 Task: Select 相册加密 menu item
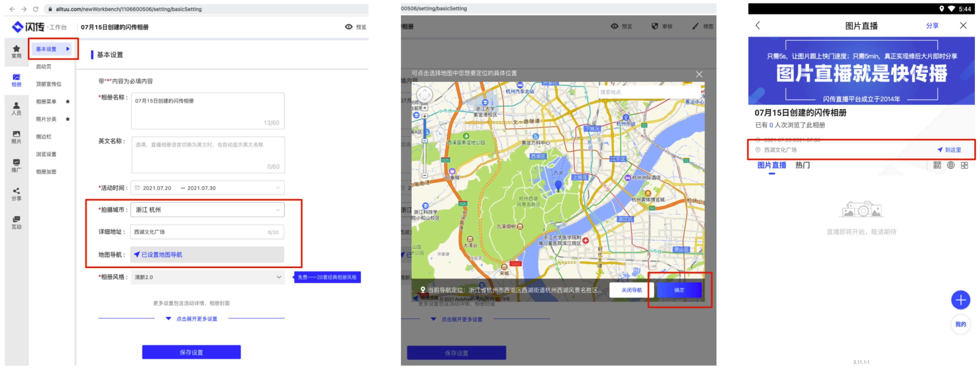[46, 172]
